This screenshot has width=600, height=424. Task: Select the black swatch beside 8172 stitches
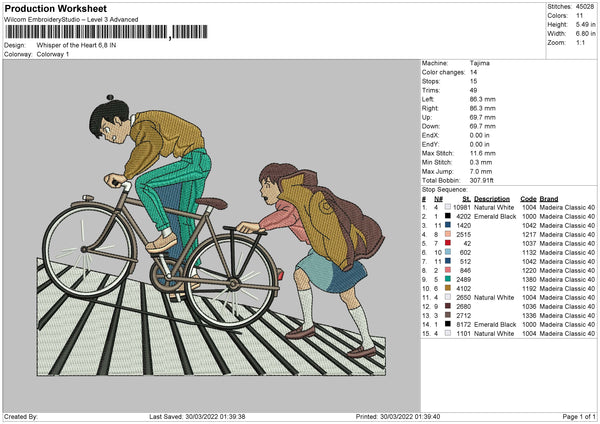448,324
